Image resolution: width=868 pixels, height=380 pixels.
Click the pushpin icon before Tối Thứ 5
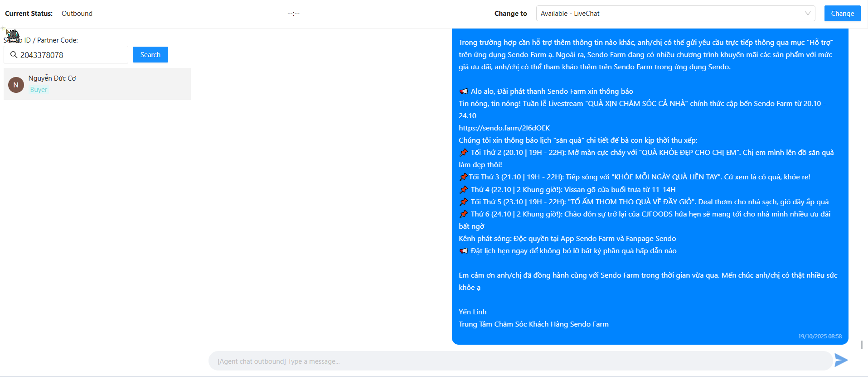click(463, 202)
